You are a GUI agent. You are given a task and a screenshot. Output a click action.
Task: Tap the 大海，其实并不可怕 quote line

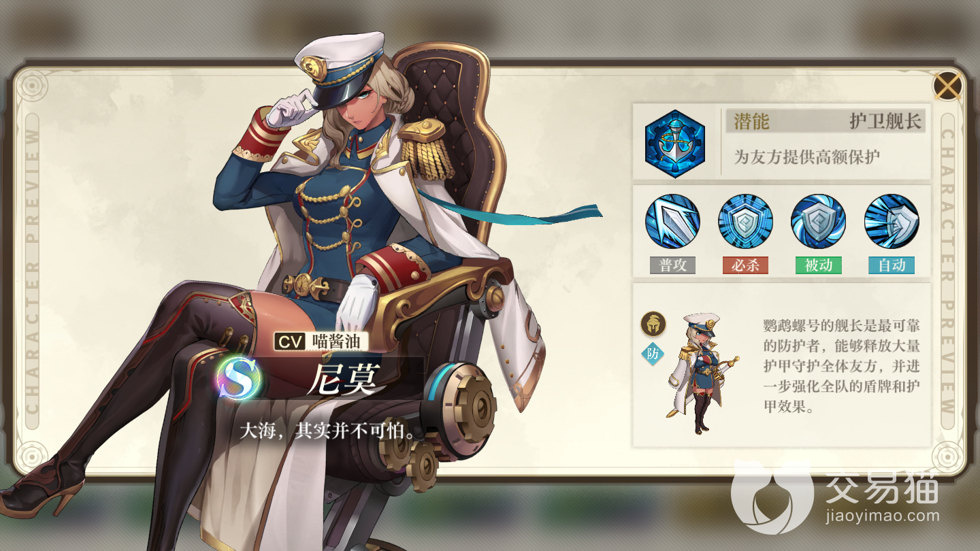327,431
